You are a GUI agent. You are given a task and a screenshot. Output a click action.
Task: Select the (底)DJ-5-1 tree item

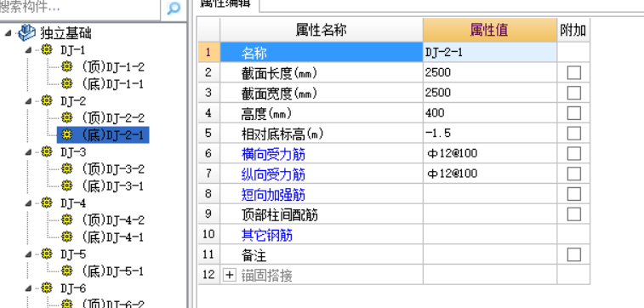coord(113,271)
